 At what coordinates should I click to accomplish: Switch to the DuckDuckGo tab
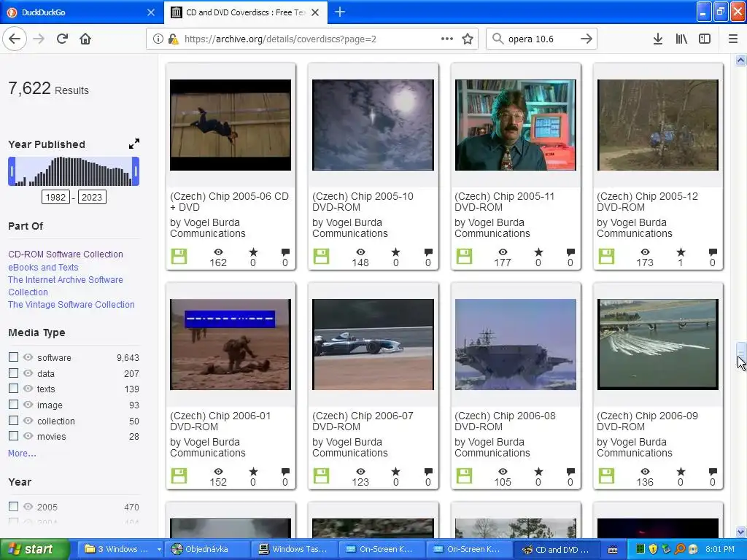[x=82, y=12]
